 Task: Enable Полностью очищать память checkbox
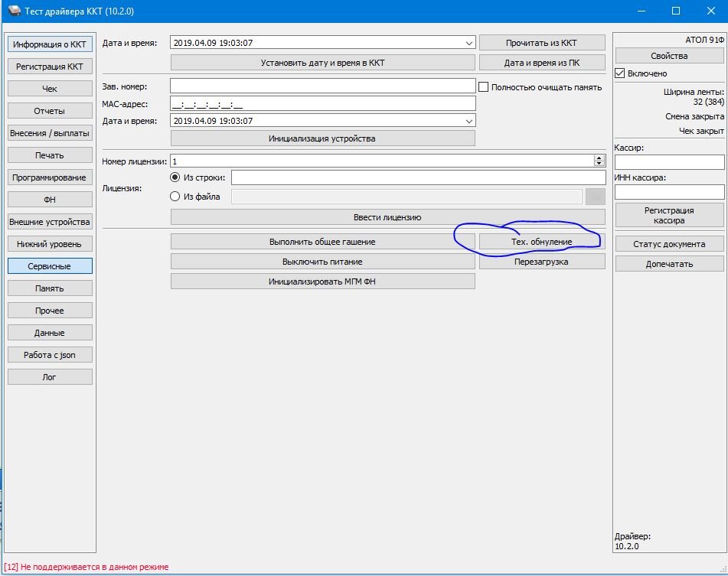[x=483, y=87]
